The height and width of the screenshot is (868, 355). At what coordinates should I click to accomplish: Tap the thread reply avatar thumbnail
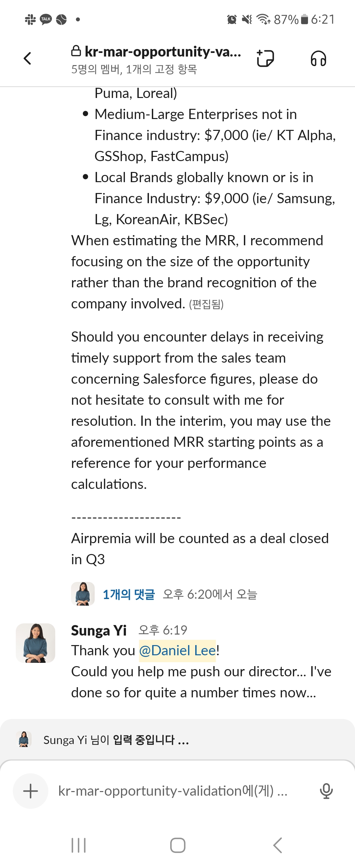[83, 594]
